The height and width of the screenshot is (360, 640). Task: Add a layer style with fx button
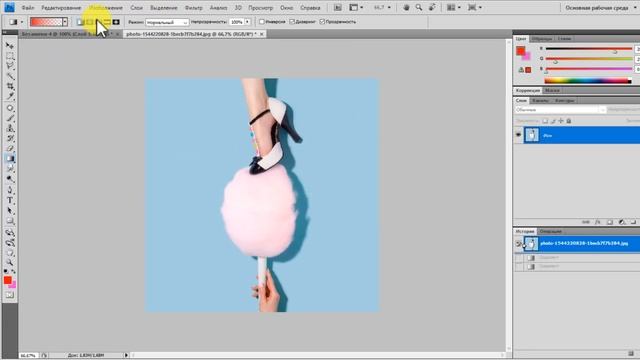[x=598, y=222]
